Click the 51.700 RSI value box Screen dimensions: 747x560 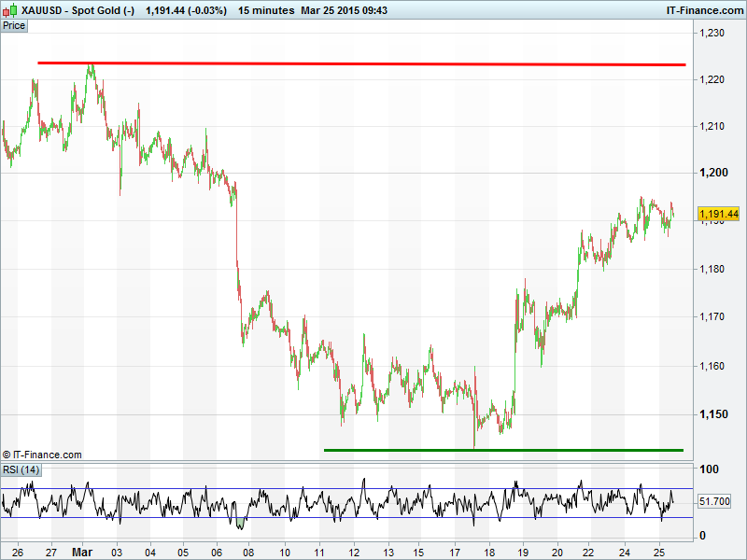[x=718, y=501]
